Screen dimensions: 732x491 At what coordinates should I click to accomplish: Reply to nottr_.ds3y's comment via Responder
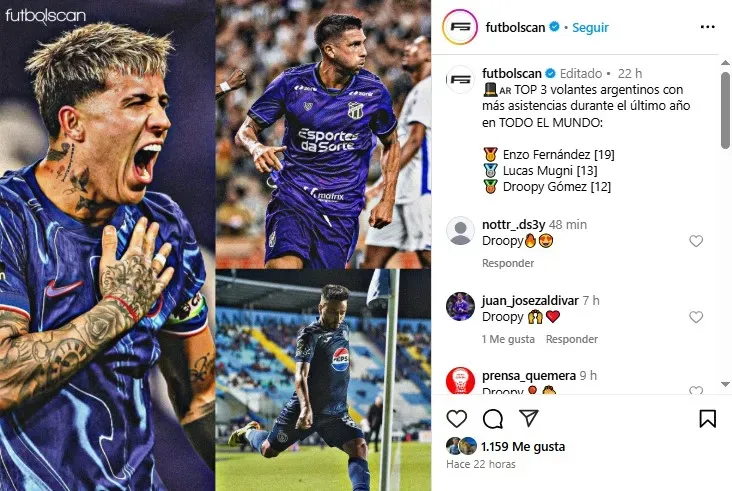508,263
